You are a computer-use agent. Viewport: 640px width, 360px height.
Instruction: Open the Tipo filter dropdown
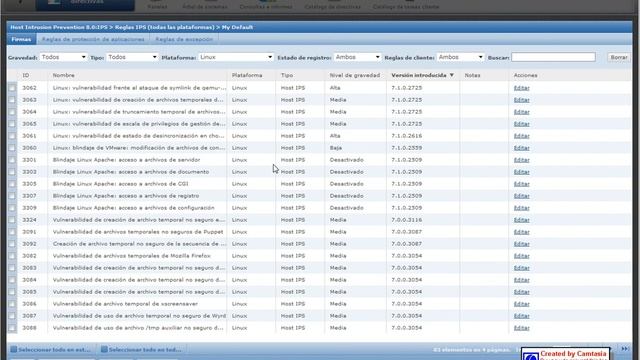tap(132, 57)
